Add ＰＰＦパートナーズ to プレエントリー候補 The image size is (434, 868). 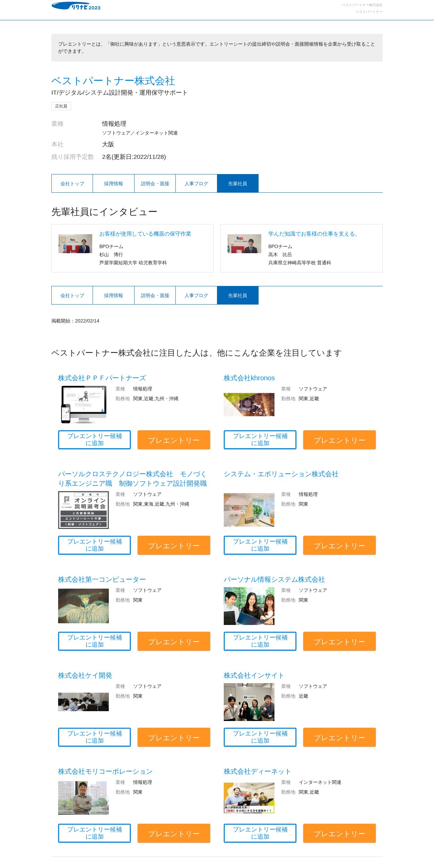pos(94,440)
